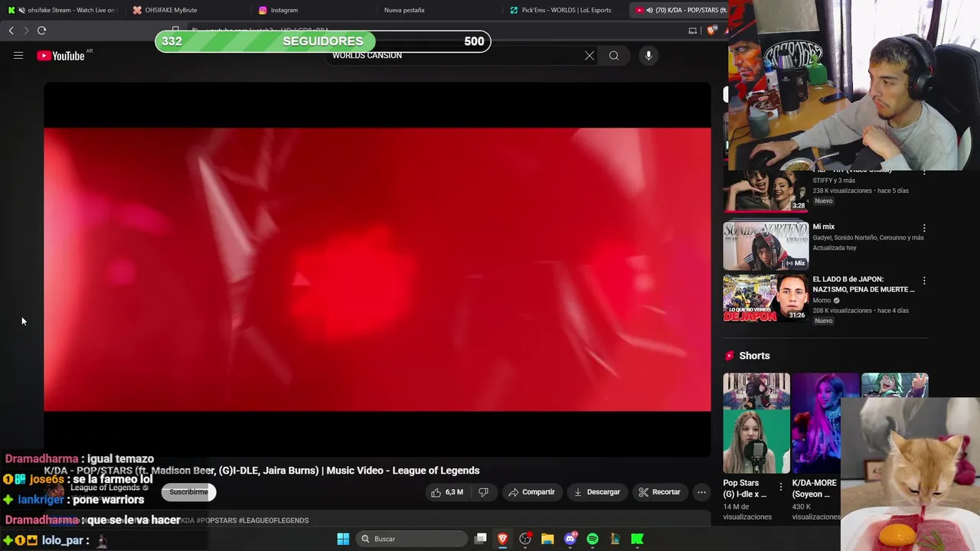Select the K/DA POP/STARS YouTube tab
The height and width of the screenshot is (551, 980).
(x=680, y=10)
